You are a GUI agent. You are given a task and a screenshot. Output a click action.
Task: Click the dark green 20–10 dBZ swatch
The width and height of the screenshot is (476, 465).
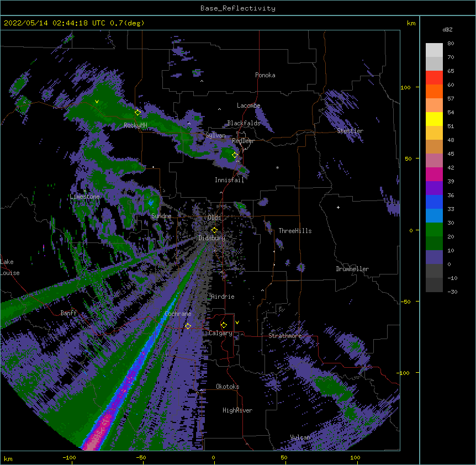pyautogui.click(x=434, y=244)
